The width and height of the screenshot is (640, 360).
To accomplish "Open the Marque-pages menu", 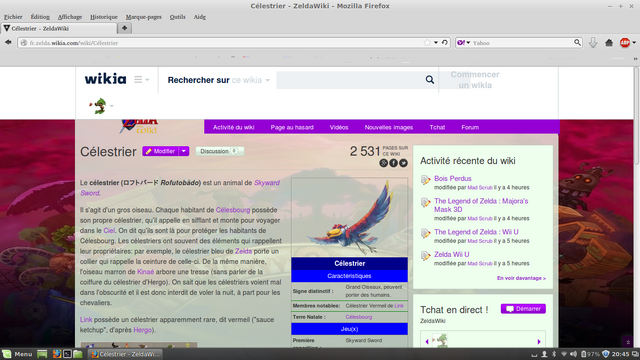I will pyautogui.click(x=144, y=17).
